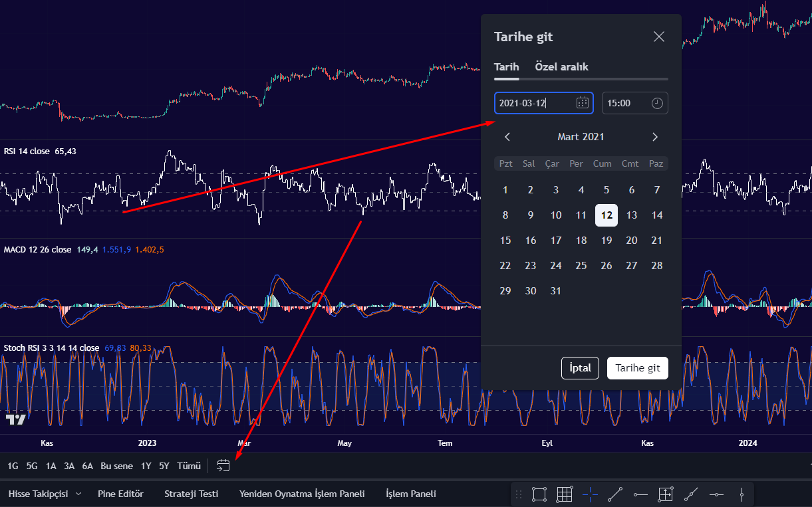The image size is (812, 507).
Task: Select the 1Y time range
Action: pyautogui.click(x=146, y=466)
